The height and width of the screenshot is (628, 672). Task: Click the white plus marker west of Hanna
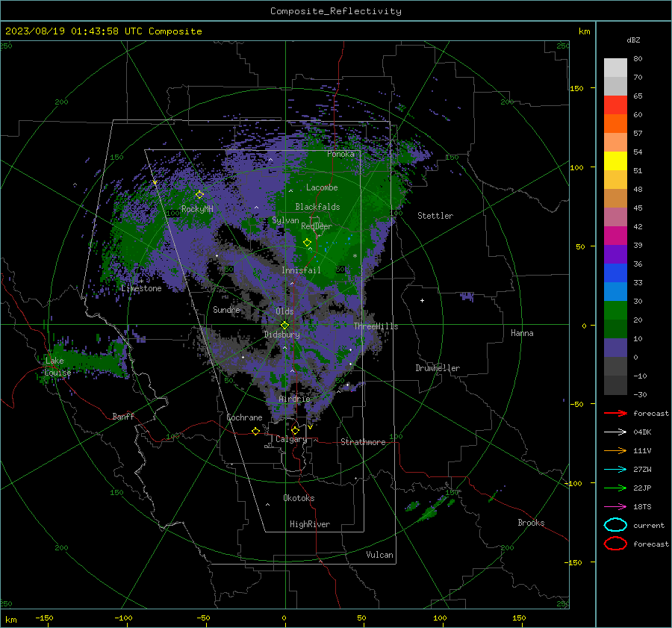(422, 300)
